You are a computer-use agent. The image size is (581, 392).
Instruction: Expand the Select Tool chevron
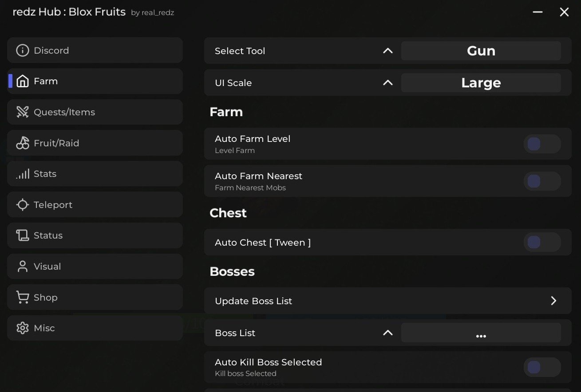coord(388,51)
